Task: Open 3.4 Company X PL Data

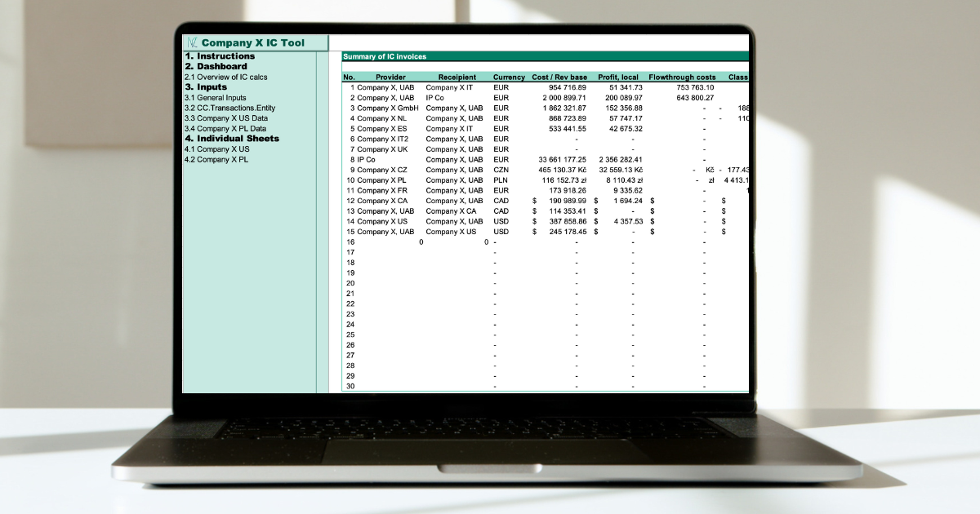Action: [x=225, y=129]
